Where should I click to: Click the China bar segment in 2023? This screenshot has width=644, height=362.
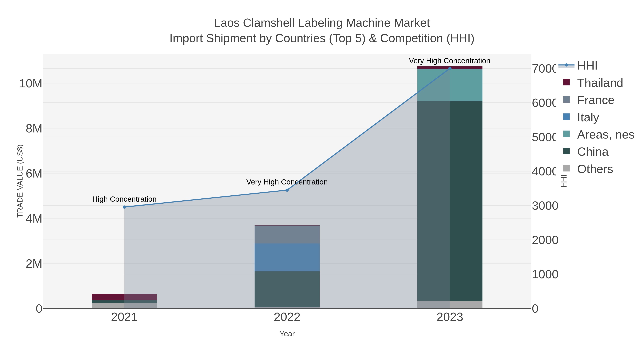(x=450, y=201)
